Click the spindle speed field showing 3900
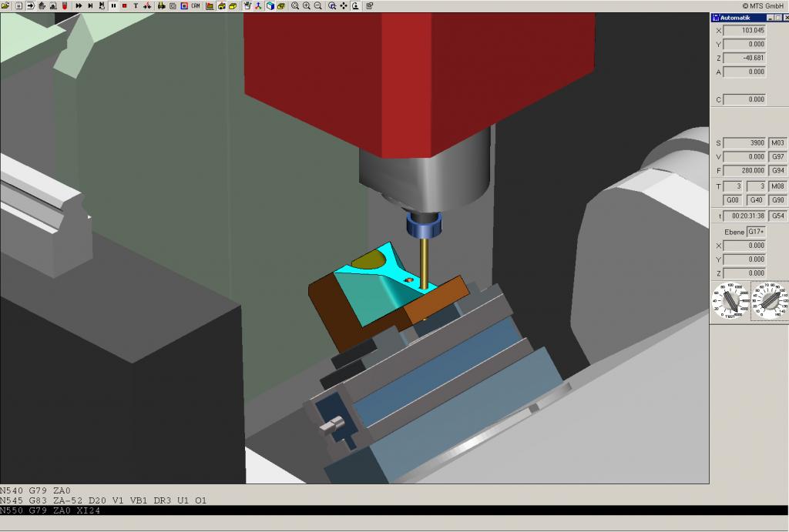 pyautogui.click(x=745, y=142)
